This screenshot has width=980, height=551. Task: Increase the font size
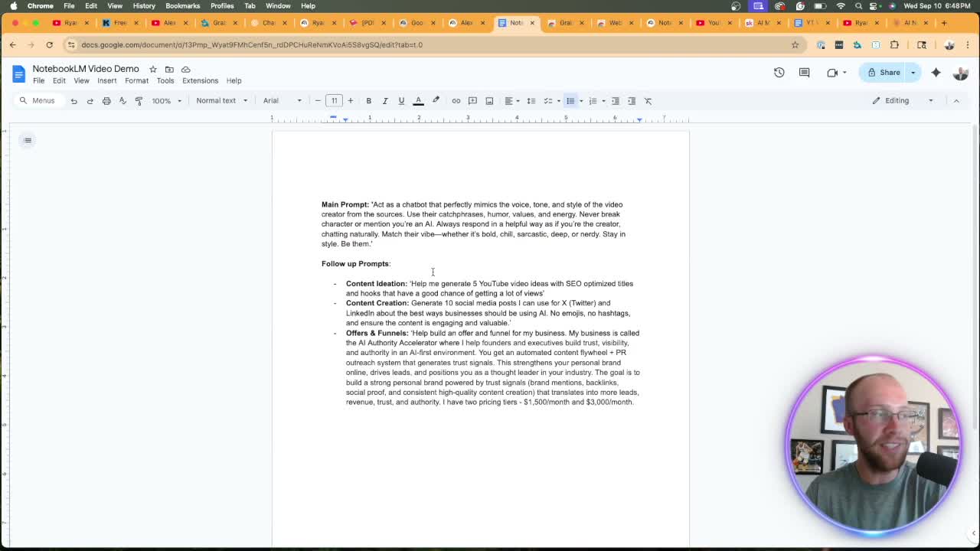[351, 101]
